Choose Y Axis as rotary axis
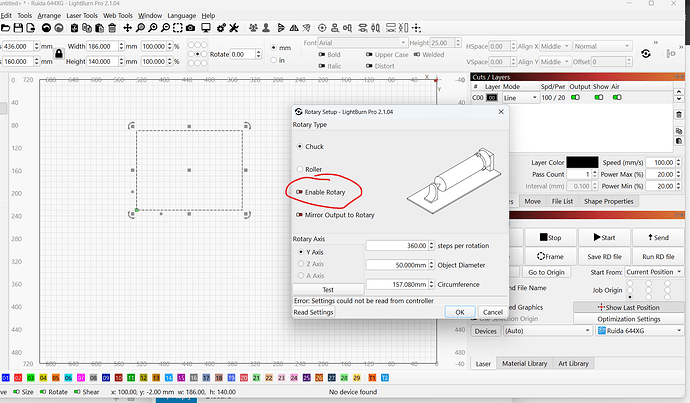Image resolution: width=690 pixels, height=403 pixels. pyautogui.click(x=301, y=252)
